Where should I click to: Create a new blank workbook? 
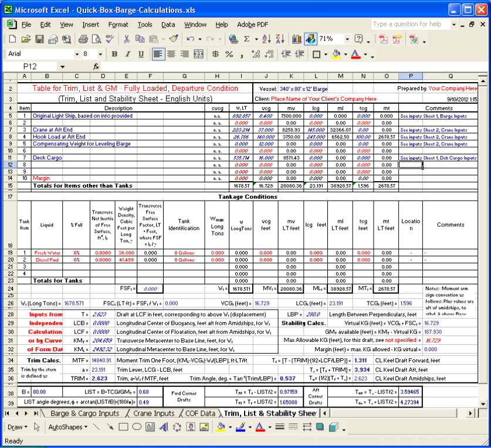click(x=12, y=39)
